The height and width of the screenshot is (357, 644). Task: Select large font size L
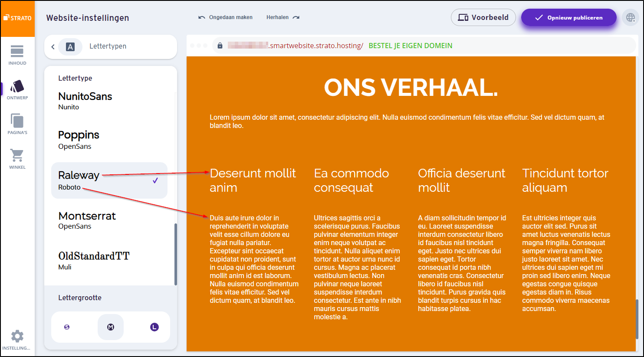[x=154, y=327]
